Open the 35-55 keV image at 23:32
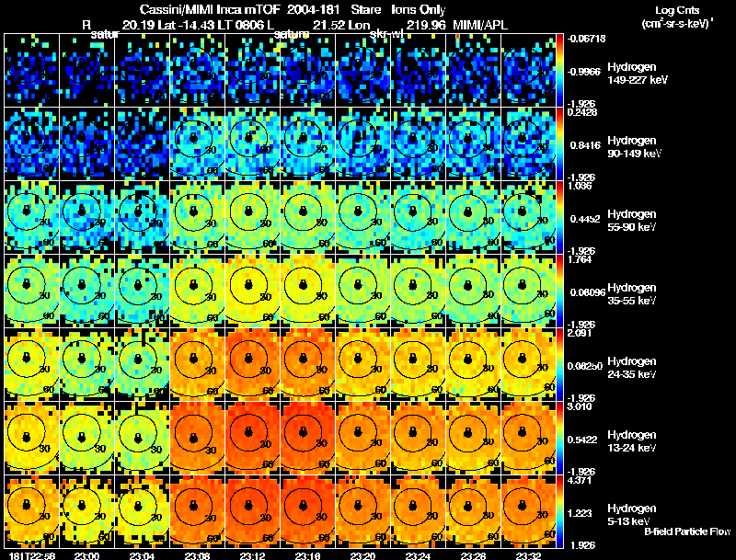 [x=528, y=291]
